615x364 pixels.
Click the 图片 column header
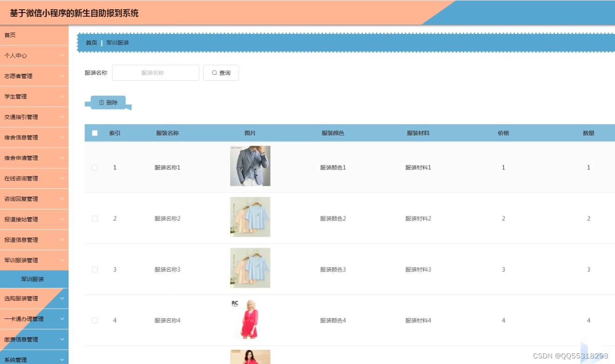[x=250, y=133]
